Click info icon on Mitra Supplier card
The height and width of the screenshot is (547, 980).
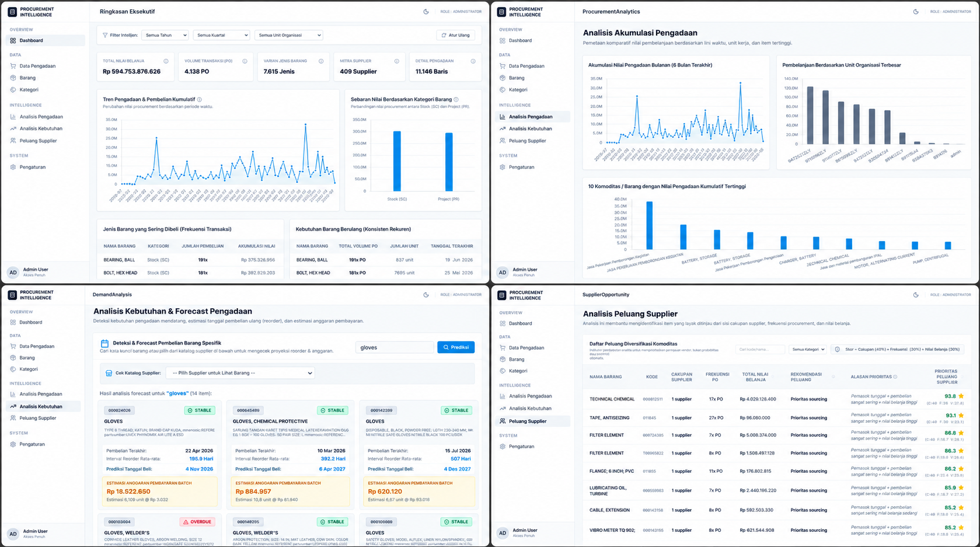coord(397,61)
